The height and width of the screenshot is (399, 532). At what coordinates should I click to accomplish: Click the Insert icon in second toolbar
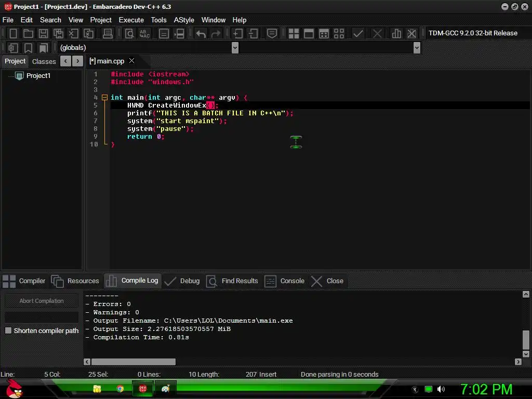(13, 48)
